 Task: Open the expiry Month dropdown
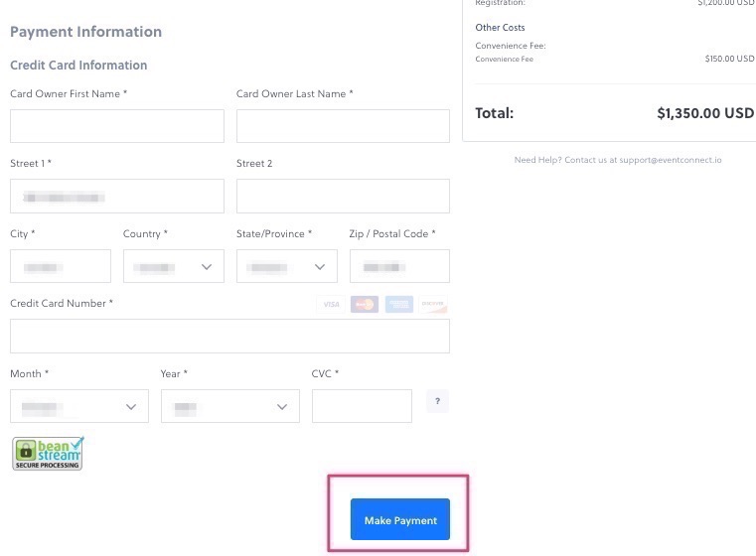pos(79,406)
